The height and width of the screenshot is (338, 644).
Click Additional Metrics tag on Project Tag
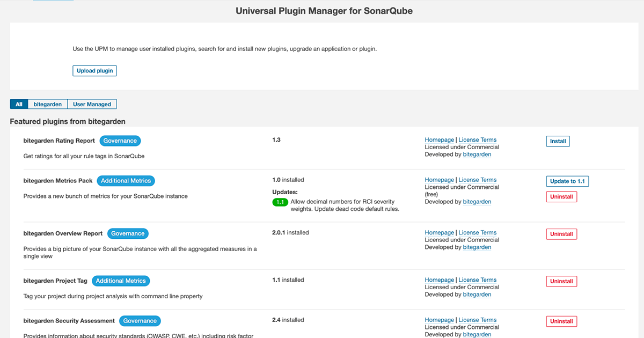tap(121, 281)
